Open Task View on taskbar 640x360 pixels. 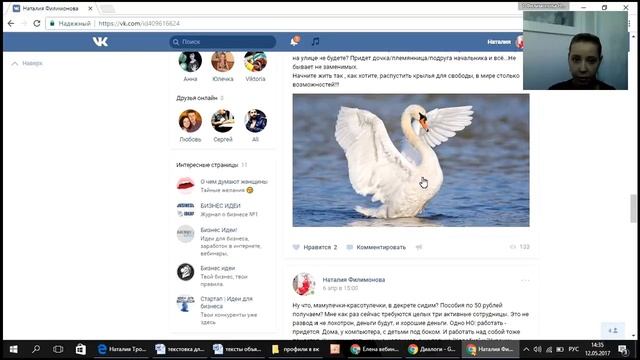pos(58,349)
